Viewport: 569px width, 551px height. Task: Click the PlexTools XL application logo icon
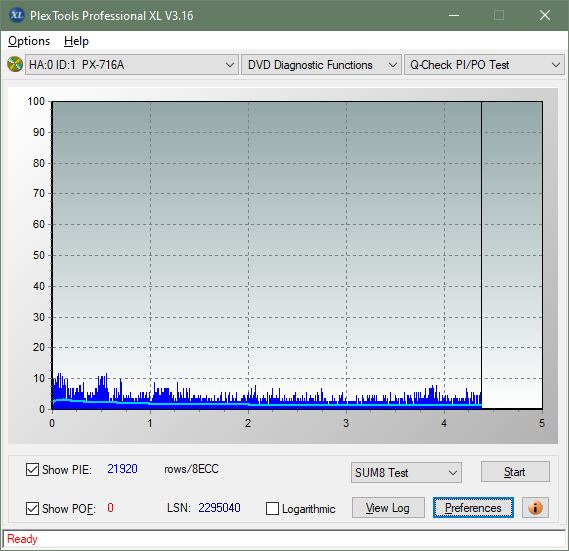coord(17,15)
